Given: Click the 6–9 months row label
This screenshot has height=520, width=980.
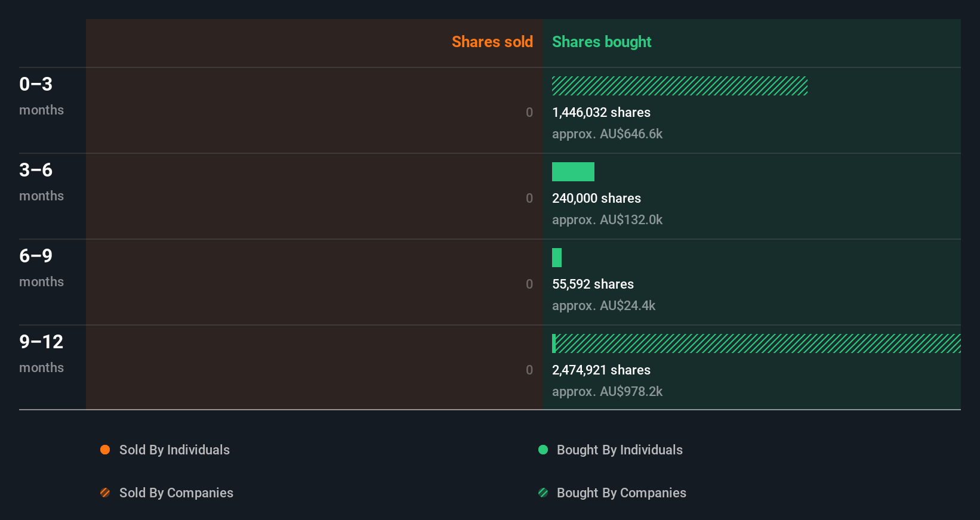Looking at the screenshot, I should 41,268.
